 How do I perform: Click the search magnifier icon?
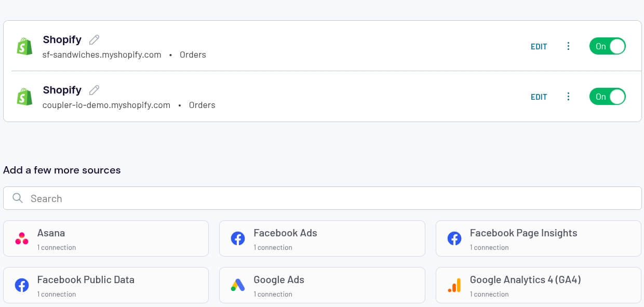(x=18, y=198)
